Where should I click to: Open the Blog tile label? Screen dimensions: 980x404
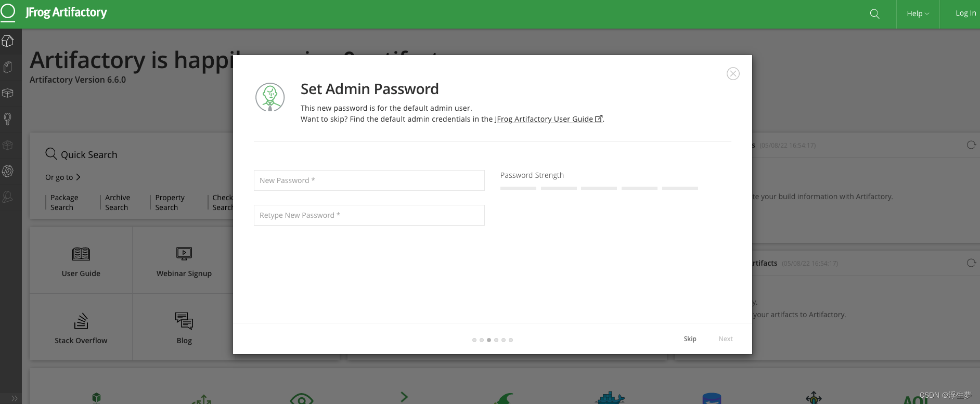pos(184,341)
